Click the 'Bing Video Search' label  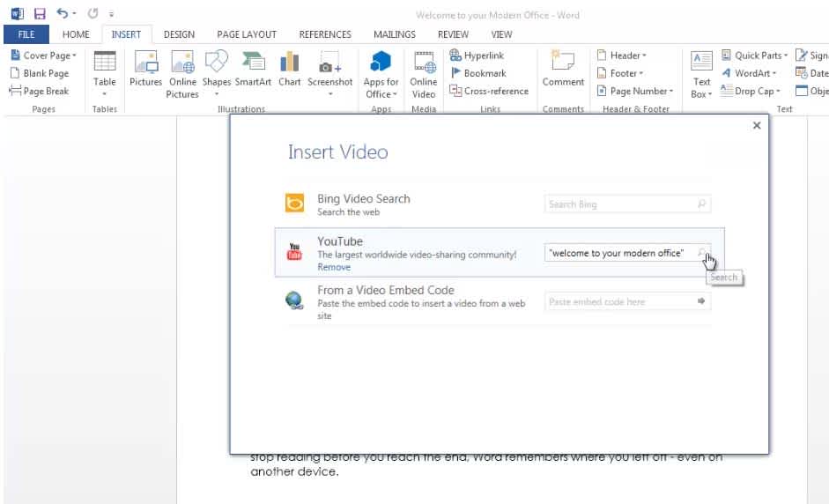pyautogui.click(x=364, y=199)
